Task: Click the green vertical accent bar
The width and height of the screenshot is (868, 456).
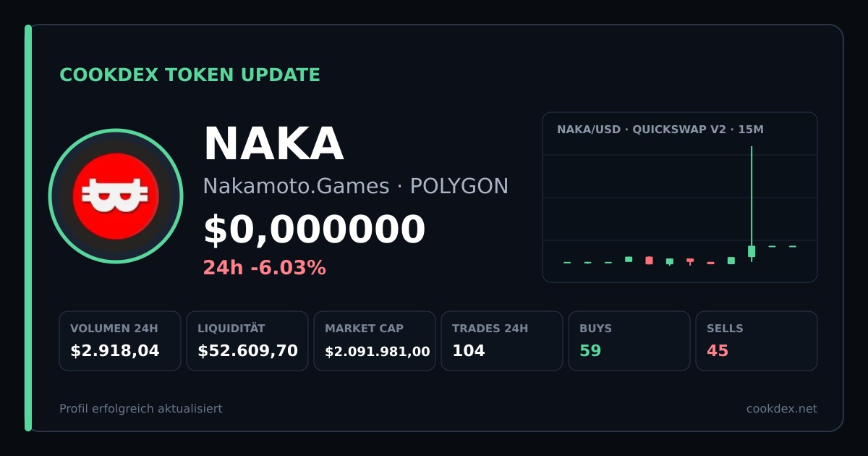Action: coord(28,228)
